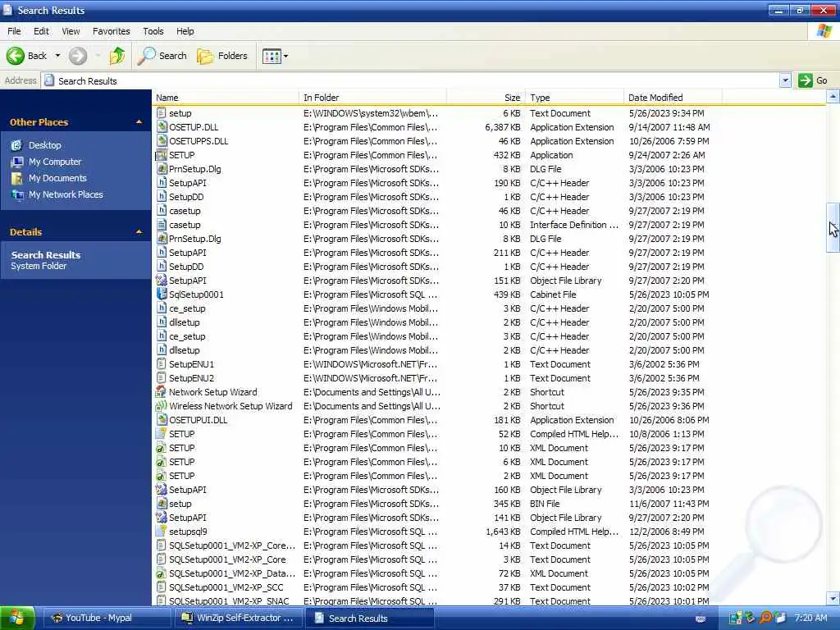This screenshot has width=840, height=630.
Task: Select the SETUP compiled HTML help icon
Action: pos(162,433)
